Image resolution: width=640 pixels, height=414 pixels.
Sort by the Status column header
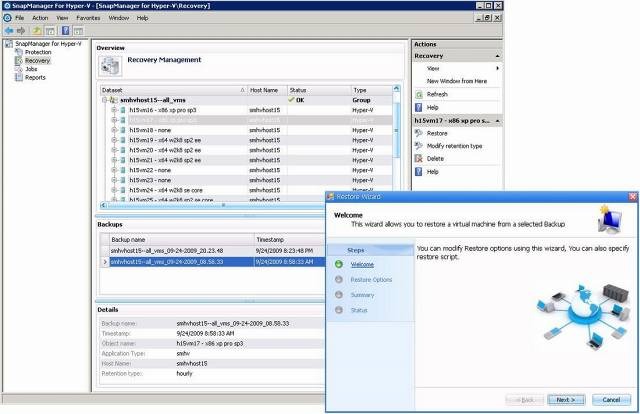(319, 90)
